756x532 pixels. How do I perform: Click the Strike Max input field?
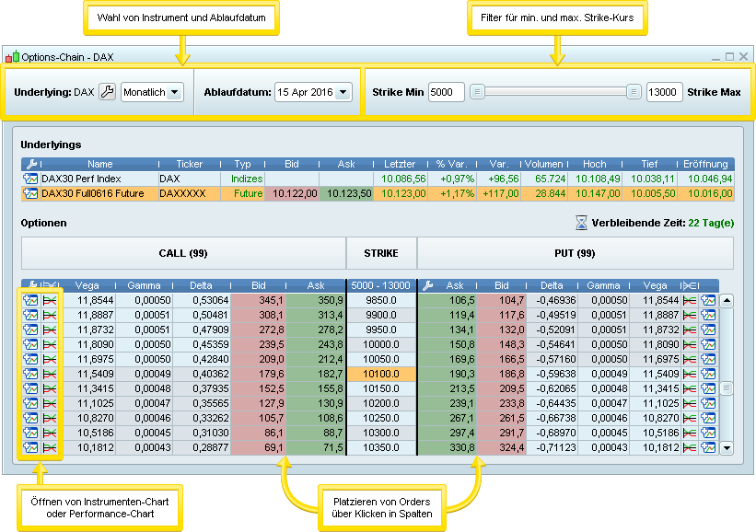(x=664, y=92)
